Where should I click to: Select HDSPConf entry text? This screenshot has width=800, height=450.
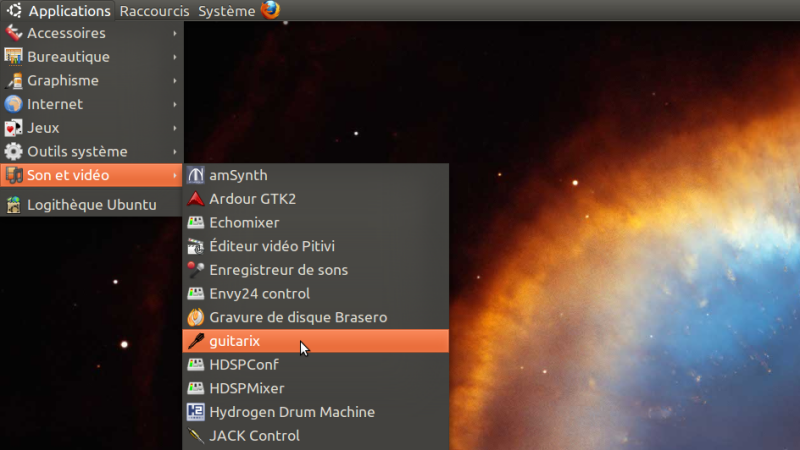click(x=244, y=365)
